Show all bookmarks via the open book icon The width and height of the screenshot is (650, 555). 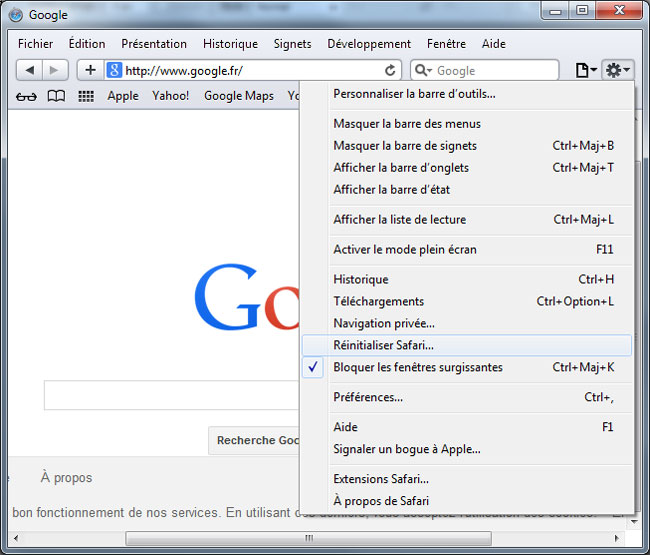[56, 96]
